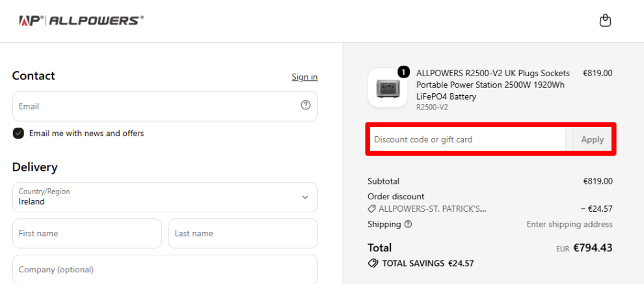Focus the Company (optional) field
This screenshot has width=644, height=284.
click(x=165, y=270)
